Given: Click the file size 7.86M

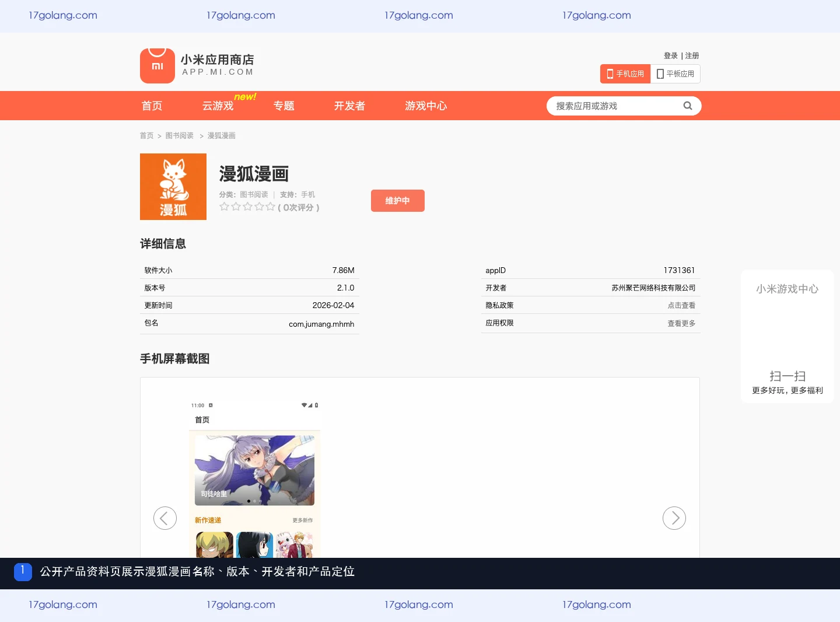Looking at the screenshot, I should click(x=344, y=270).
